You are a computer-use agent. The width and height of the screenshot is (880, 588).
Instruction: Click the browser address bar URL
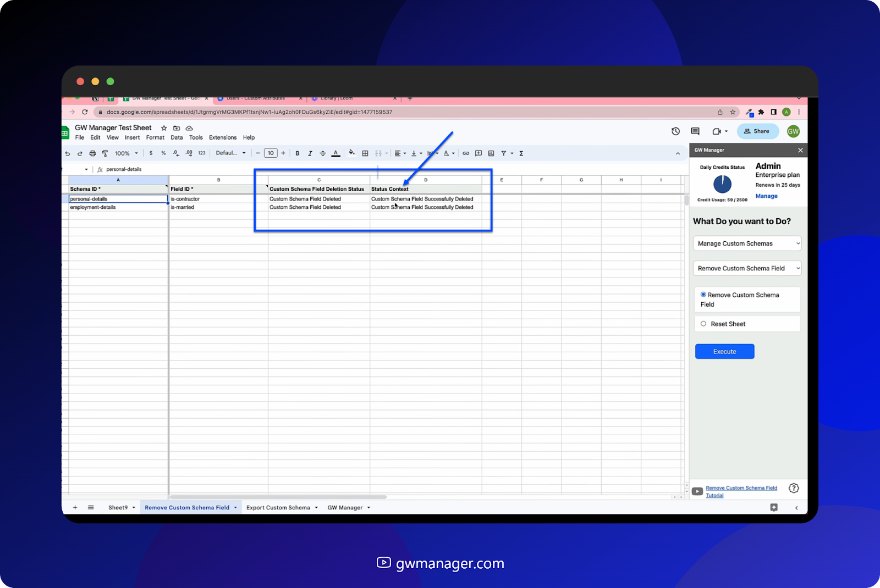click(249, 112)
